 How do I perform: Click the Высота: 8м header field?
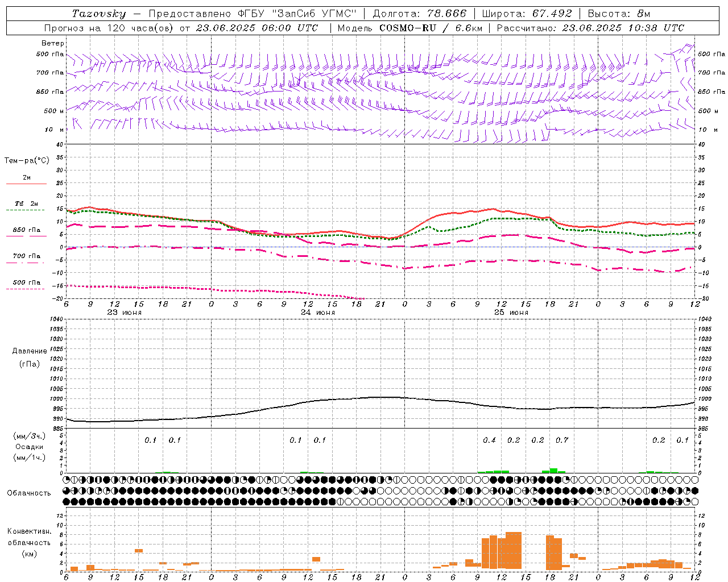(619, 14)
